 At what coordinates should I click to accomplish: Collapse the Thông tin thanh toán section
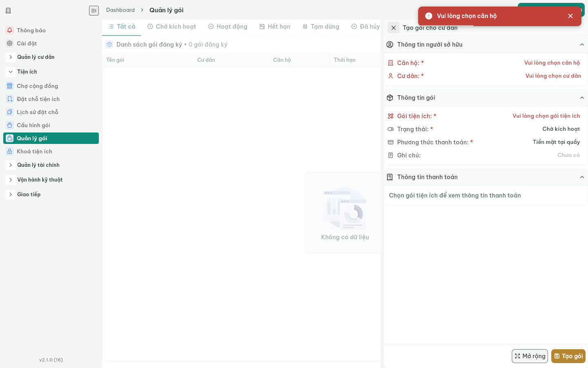[x=582, y=177]
